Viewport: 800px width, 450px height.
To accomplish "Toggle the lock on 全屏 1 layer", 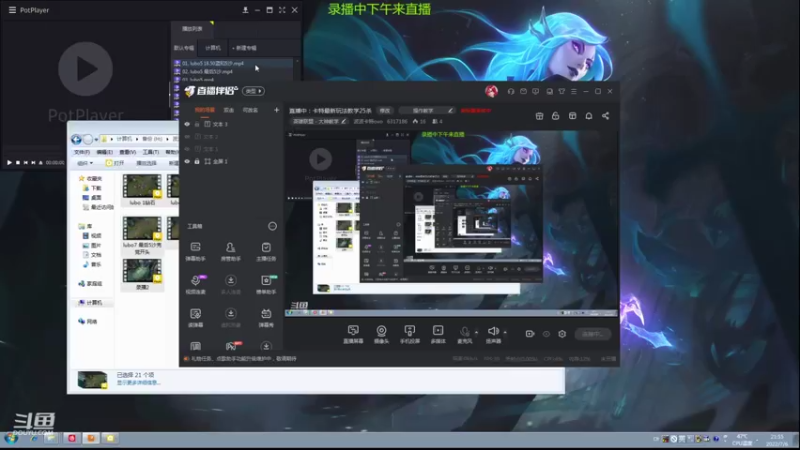I will 197,161.
